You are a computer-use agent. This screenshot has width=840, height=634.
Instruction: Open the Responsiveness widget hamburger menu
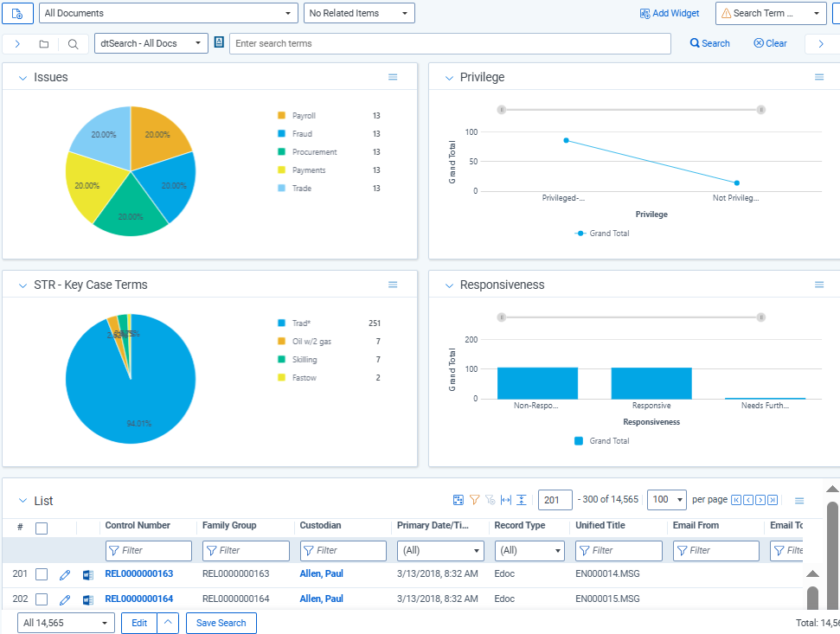(x=819, y=285)
